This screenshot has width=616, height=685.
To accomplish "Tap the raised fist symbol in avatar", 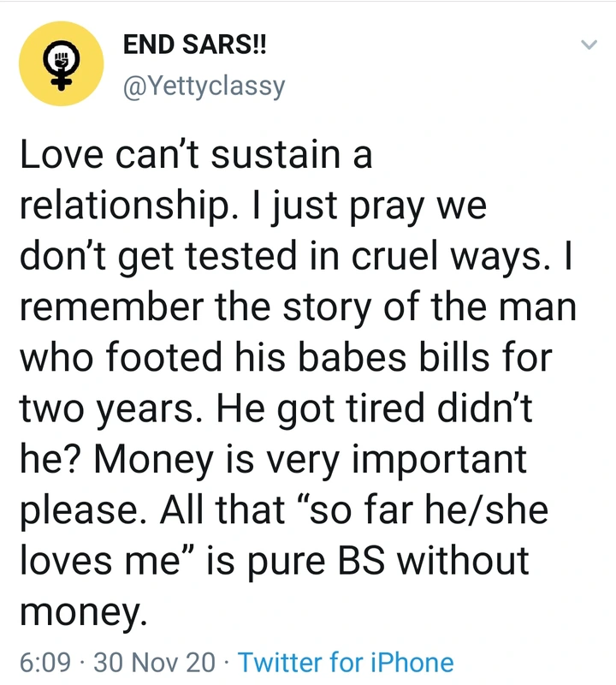I will [x=62, y=58].
